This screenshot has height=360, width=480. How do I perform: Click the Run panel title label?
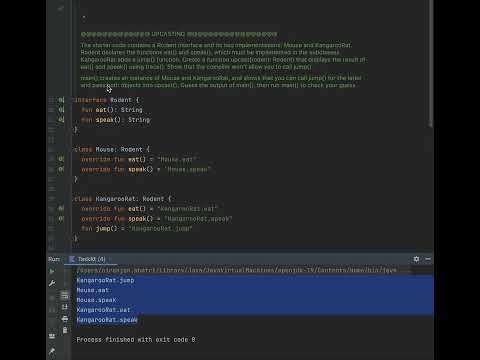coord(54,259)
